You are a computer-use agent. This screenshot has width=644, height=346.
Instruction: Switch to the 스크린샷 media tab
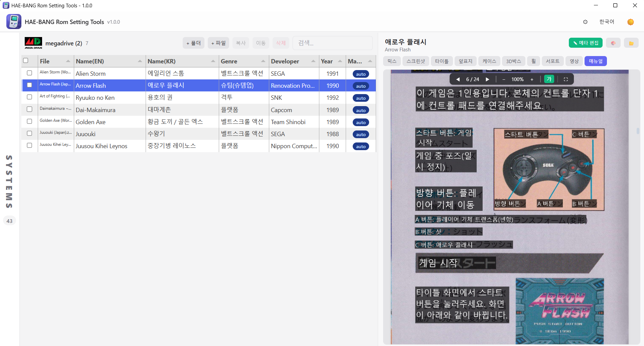416,61
